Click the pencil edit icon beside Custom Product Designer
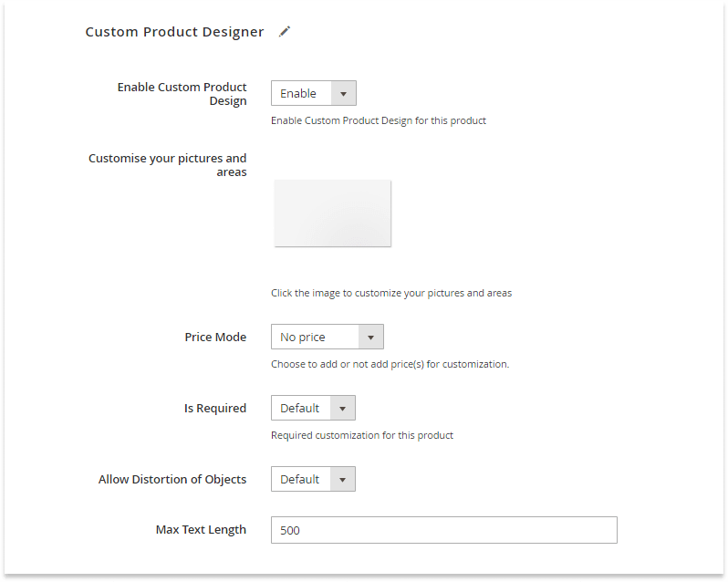Viewport: 728px width, 582px height. point(284,32)
